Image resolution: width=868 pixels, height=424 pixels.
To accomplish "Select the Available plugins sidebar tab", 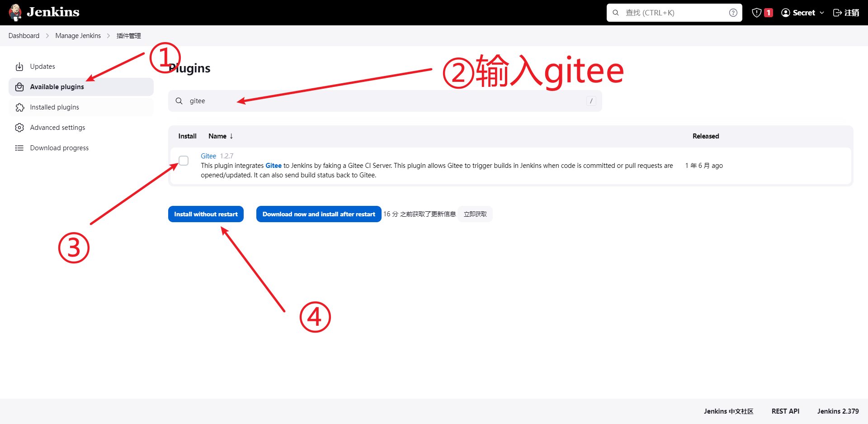I will coord(81,87).
